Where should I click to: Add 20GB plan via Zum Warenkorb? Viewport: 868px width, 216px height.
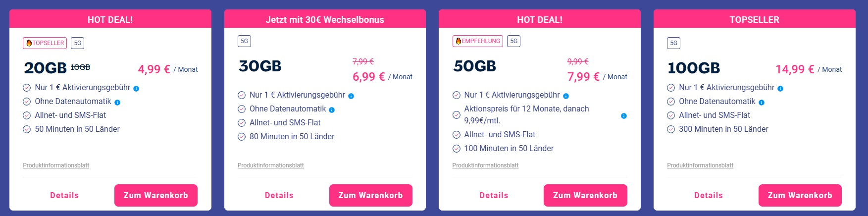click(x=156, y=195)
